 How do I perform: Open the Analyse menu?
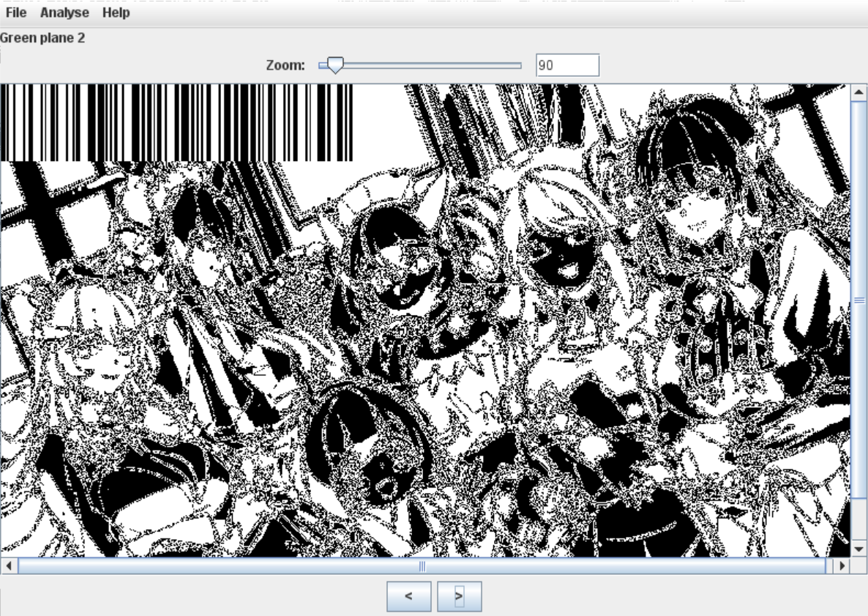(x=64, y=12)
